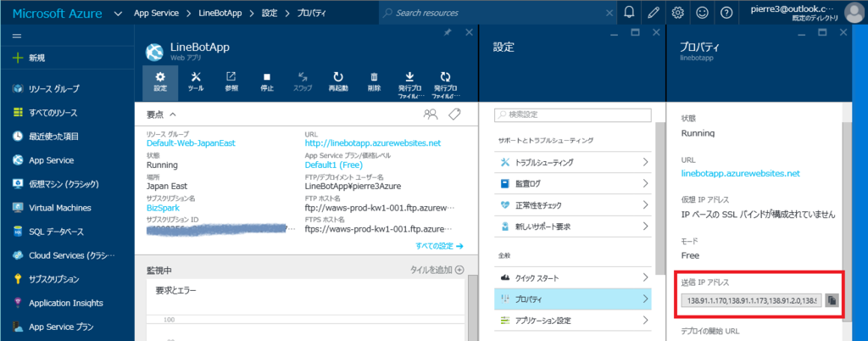
Task: Open 新しいサポート要求 settings item
Action: pos(574,226)
